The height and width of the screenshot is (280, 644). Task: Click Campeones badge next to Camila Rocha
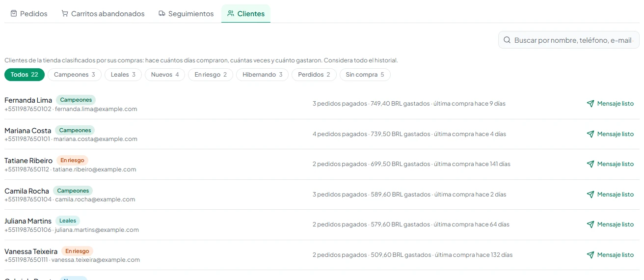pos(73,191)
